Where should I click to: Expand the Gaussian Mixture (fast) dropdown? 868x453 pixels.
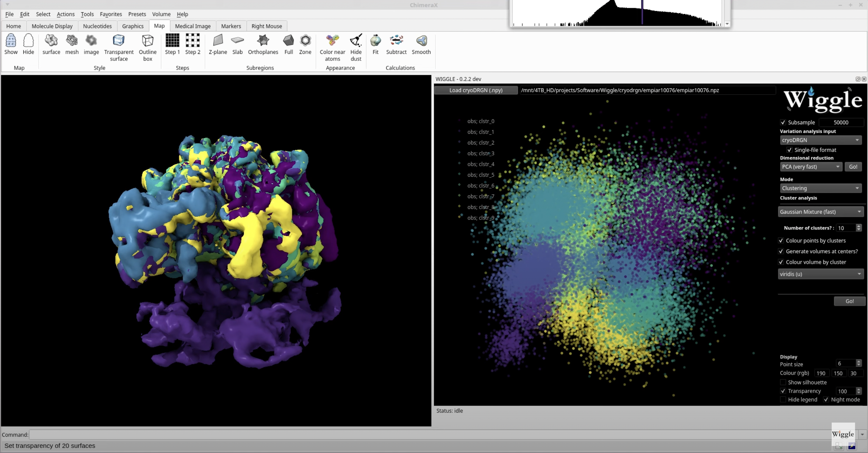pyautogui.click(x=820, y=212)
